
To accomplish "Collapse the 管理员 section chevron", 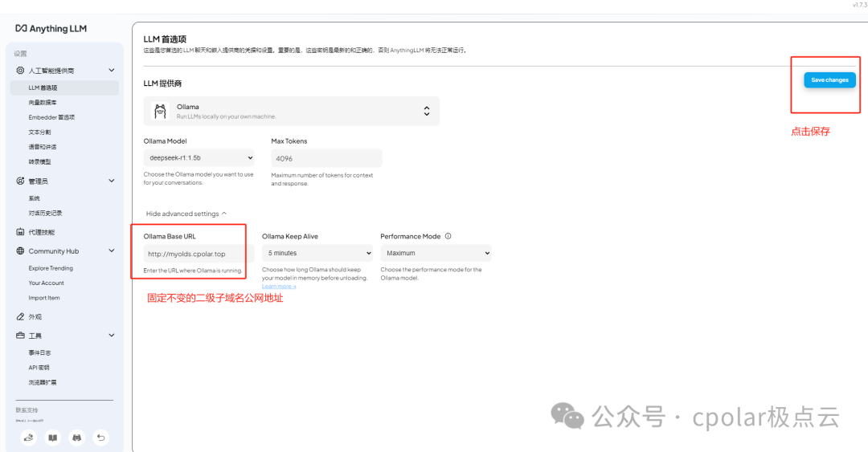I will coord(111,181).
